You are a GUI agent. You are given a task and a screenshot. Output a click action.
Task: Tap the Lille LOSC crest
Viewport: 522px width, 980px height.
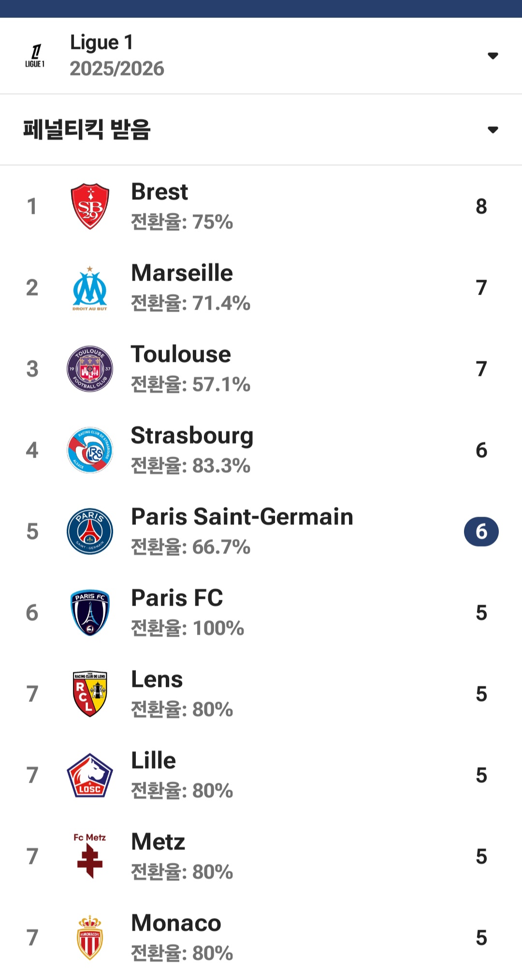coord(90,775)
